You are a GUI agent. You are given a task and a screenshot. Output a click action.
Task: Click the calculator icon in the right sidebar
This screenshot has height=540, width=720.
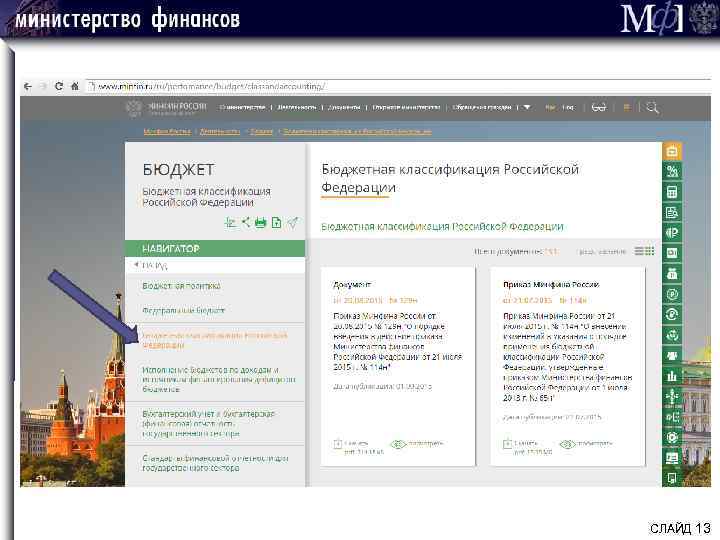[672, 192]
